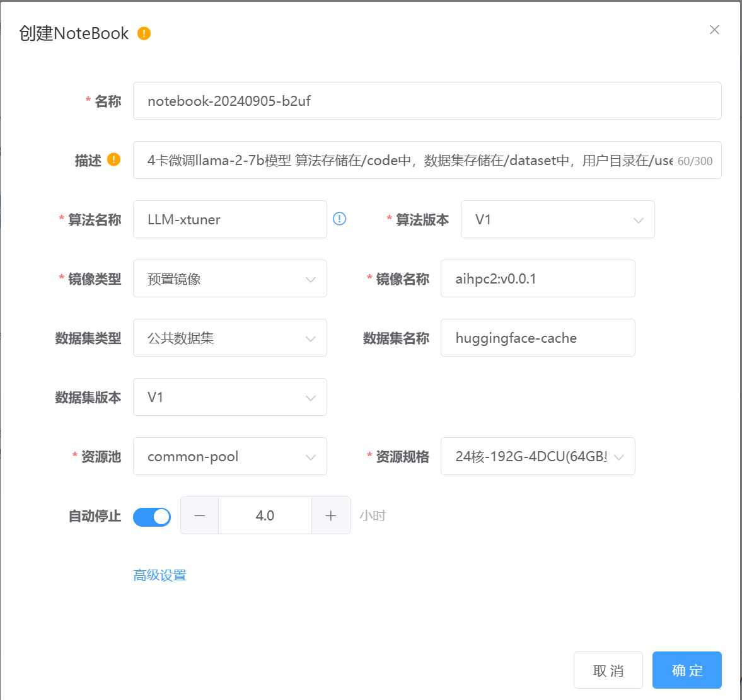Image resolution: width=742 pixels, height=700 pixels.
Task: Close the 创建NoteBook dialog with the X
Action: 714,30
